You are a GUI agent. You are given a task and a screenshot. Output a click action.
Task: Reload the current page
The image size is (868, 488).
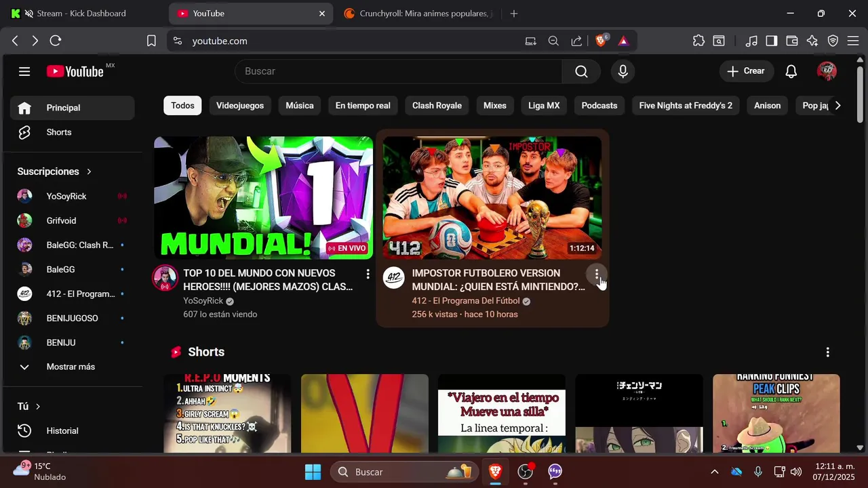pyautogui.click(x=56, y=41)
